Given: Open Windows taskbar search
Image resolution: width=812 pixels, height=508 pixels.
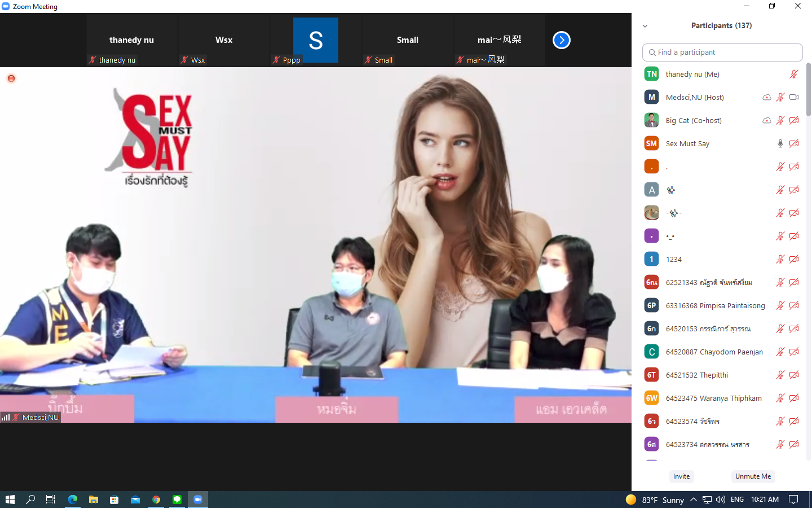Looking at the screenshot, I should tap(30, 500).
